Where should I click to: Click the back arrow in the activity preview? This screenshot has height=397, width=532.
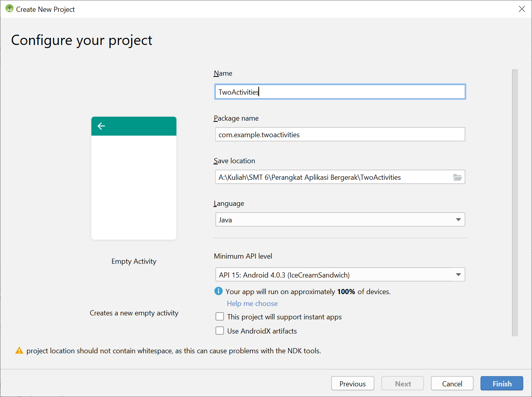101,126
